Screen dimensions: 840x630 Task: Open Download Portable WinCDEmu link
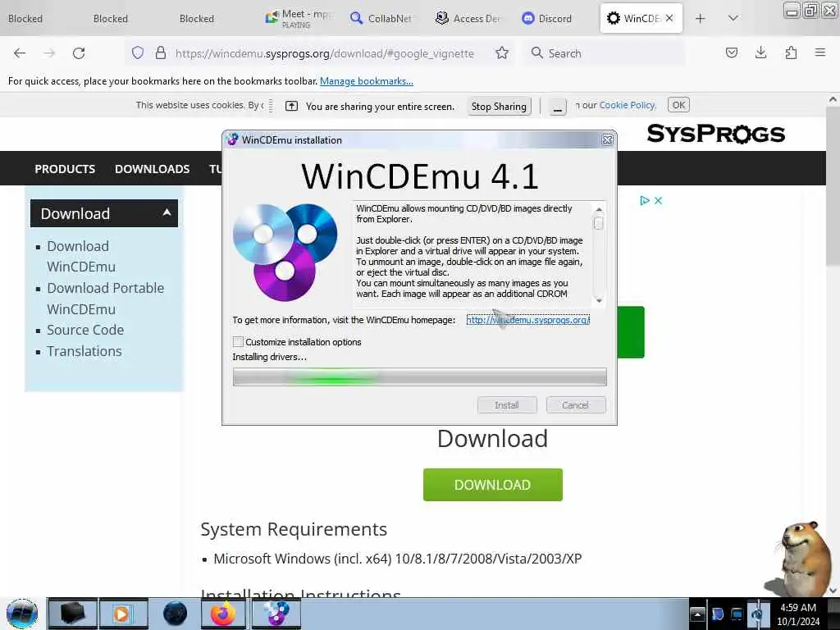pyautogui.click(x=106, y=299)
